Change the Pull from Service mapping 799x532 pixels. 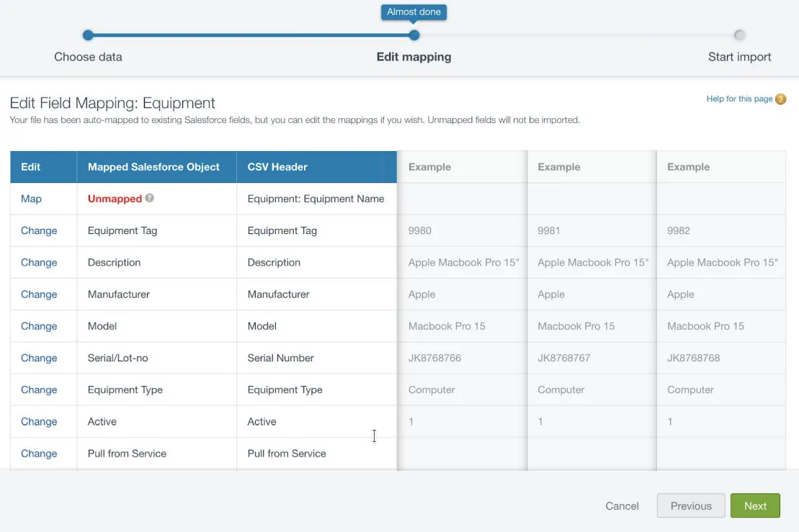coord(39,453)
